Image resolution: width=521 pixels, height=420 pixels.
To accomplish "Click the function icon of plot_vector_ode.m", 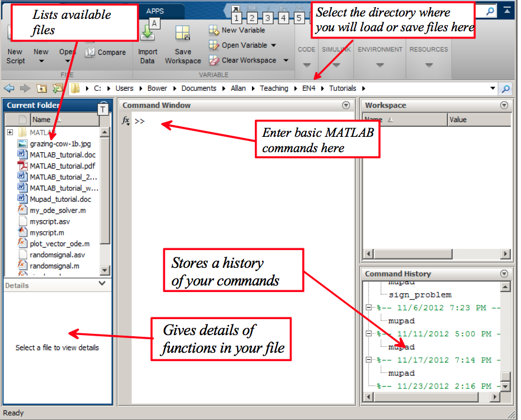I will click(x=22, y=243).
